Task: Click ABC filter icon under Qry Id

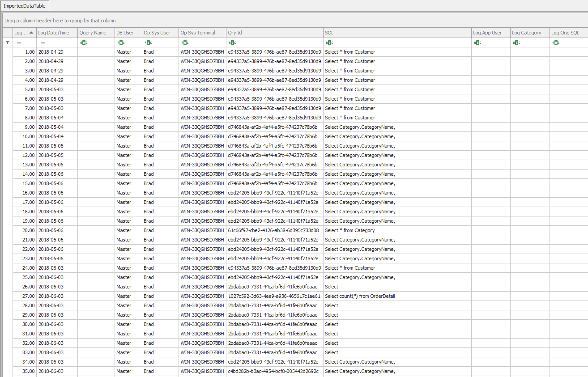Action: click(232, 42)
